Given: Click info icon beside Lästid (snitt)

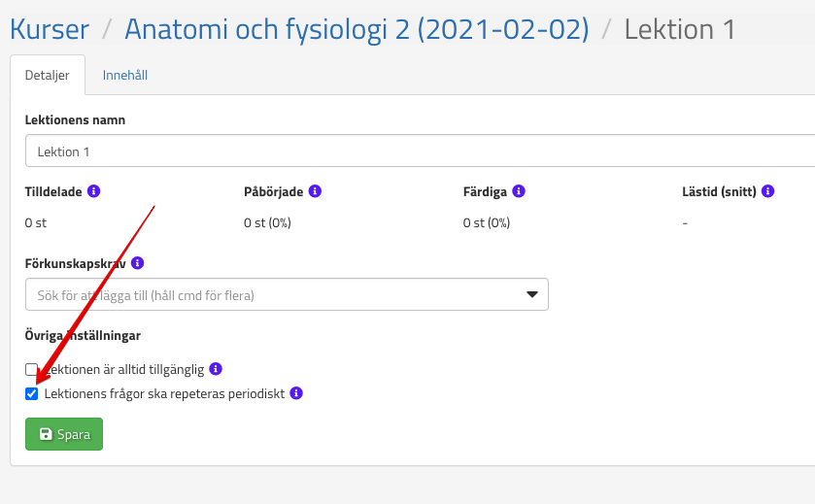Looking at the screenshot, I should tap(767, 191).
